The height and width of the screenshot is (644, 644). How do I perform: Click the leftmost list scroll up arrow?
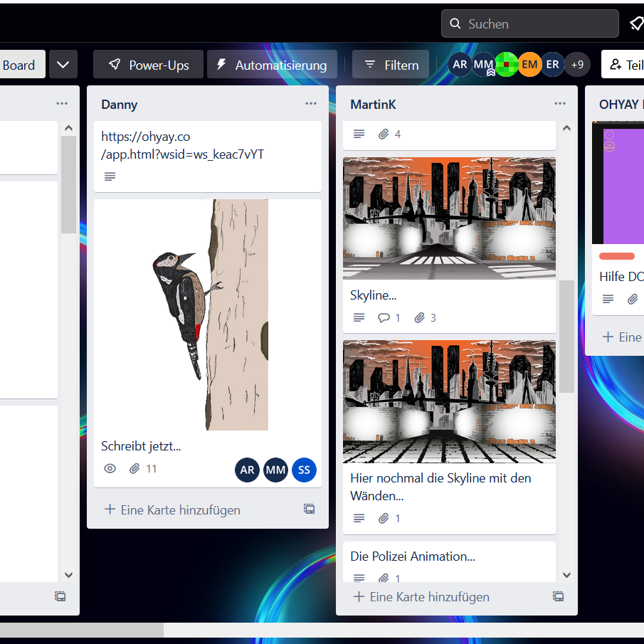pyautogui.click(x=68, y=128)
